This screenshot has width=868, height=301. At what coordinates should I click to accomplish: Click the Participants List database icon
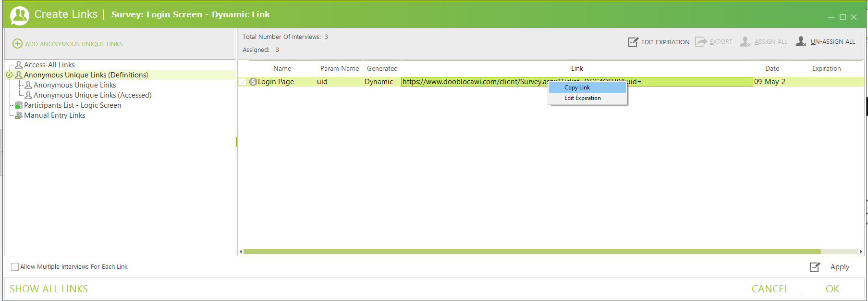click(19, 105)
